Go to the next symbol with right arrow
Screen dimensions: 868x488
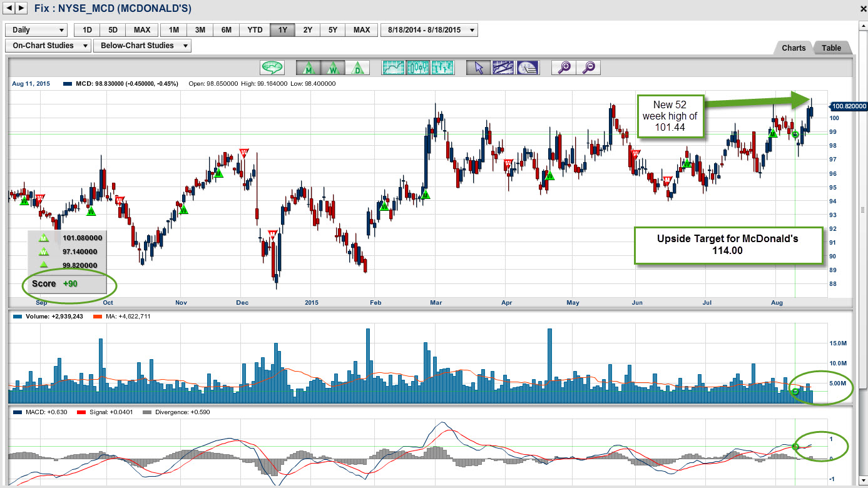[22, 8]
